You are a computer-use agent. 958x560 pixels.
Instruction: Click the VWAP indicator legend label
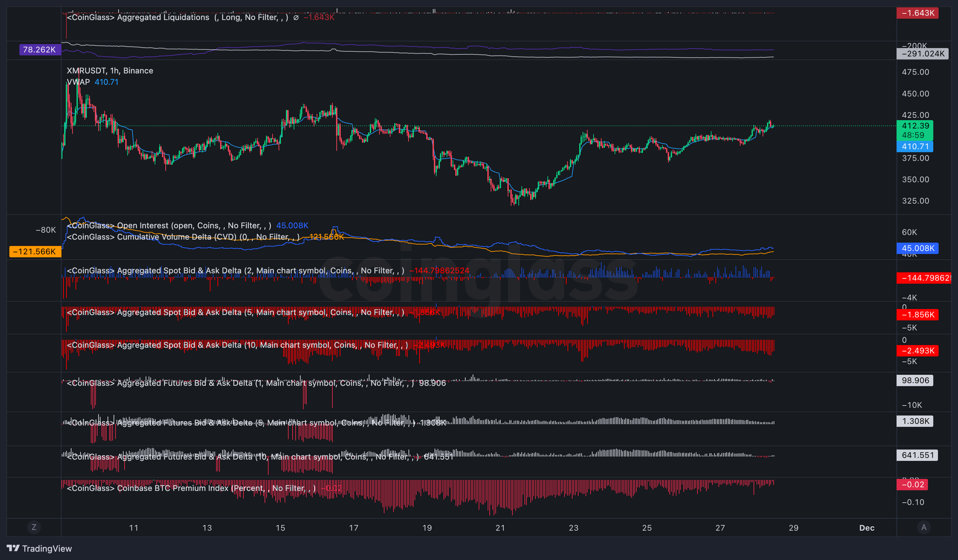tap(78, 82)
